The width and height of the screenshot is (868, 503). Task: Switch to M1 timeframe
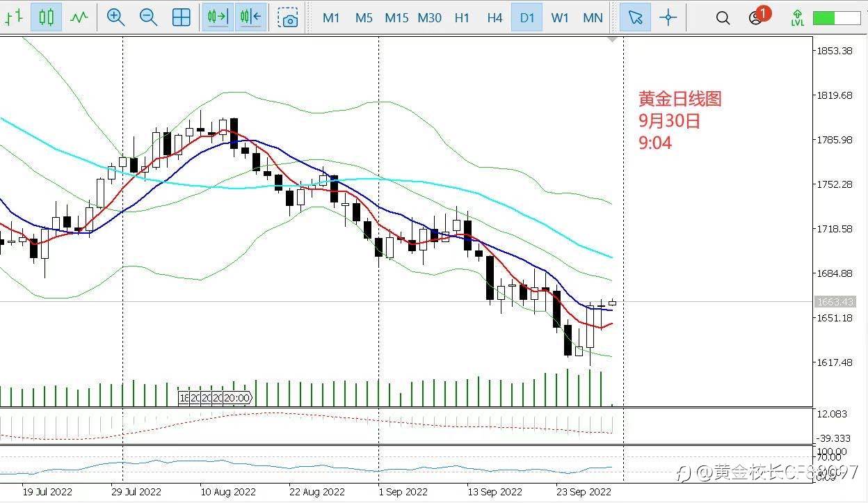point(331,18)
